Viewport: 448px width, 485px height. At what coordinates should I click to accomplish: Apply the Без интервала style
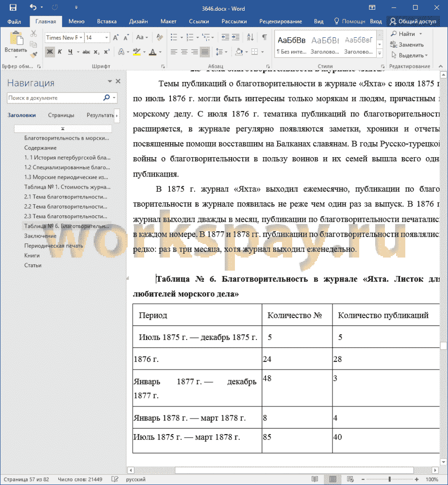click(x=291, y=44)
